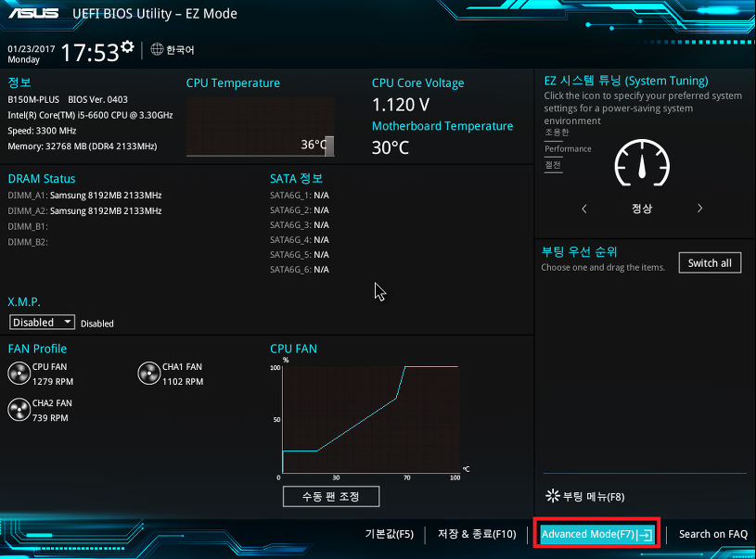
Task: Click the 36°C CPU temperature reading
Action: click(x=314, y=145)
